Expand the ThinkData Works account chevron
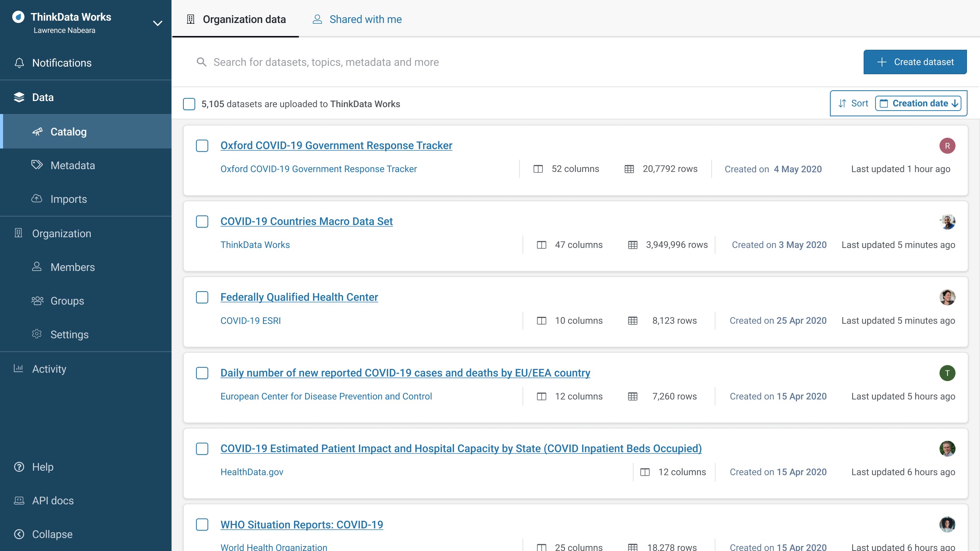This screenshot has width=980, height=551. click(157, 23)
